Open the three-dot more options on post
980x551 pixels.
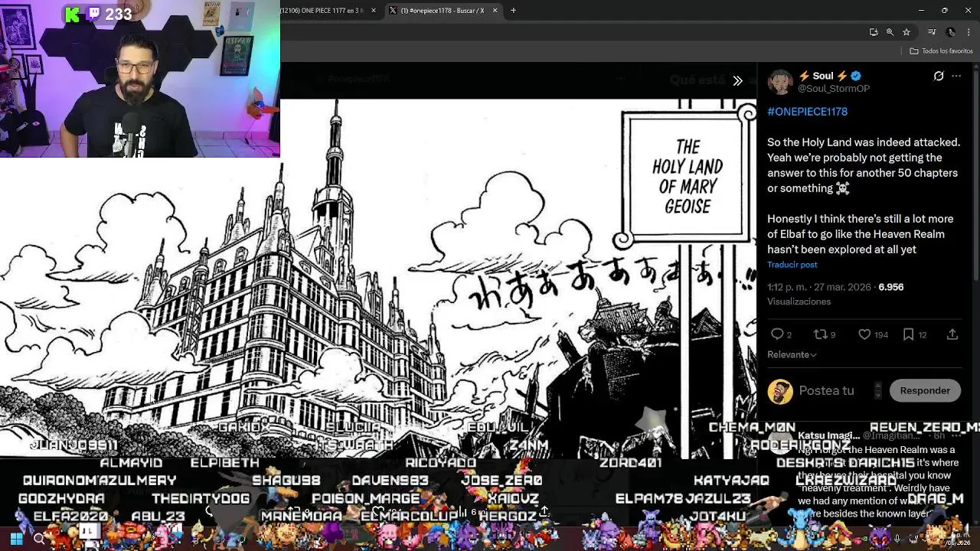pyautogui.click(x=956, y=76)
